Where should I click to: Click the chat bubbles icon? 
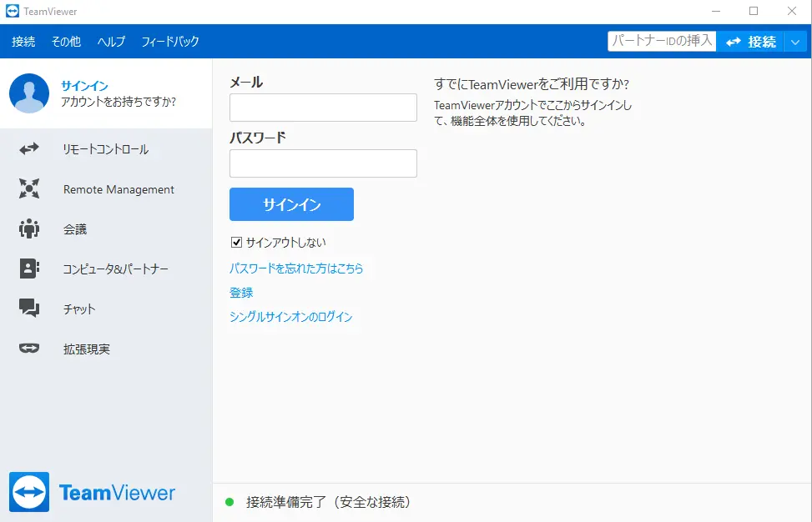click(29, 309)
